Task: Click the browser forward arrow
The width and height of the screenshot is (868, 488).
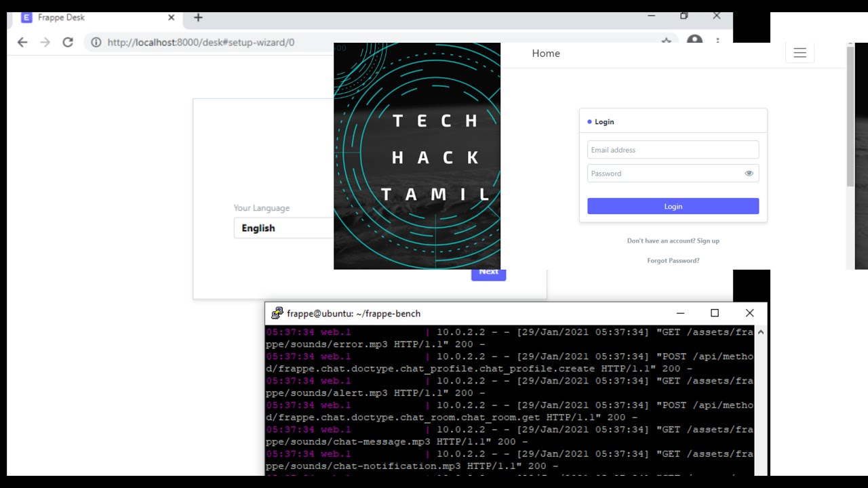Action: tap(45, 42)
